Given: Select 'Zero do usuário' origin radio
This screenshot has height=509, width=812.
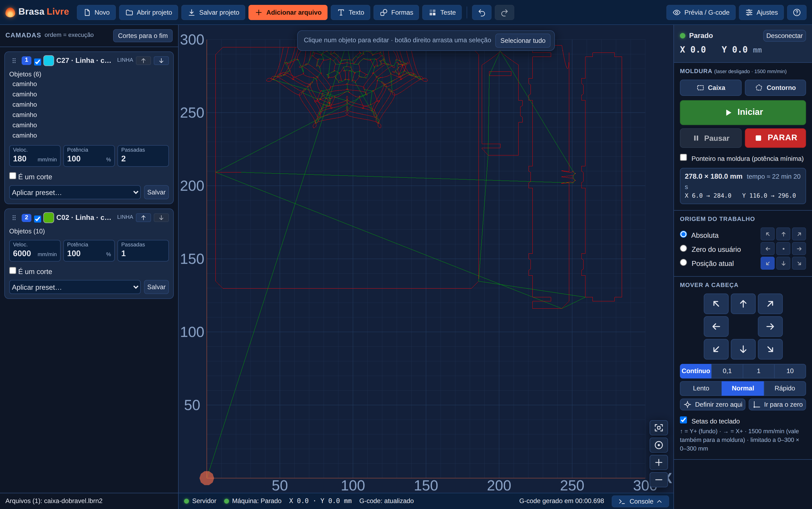Looking at the screenshot, I should [x=683, y=249].
